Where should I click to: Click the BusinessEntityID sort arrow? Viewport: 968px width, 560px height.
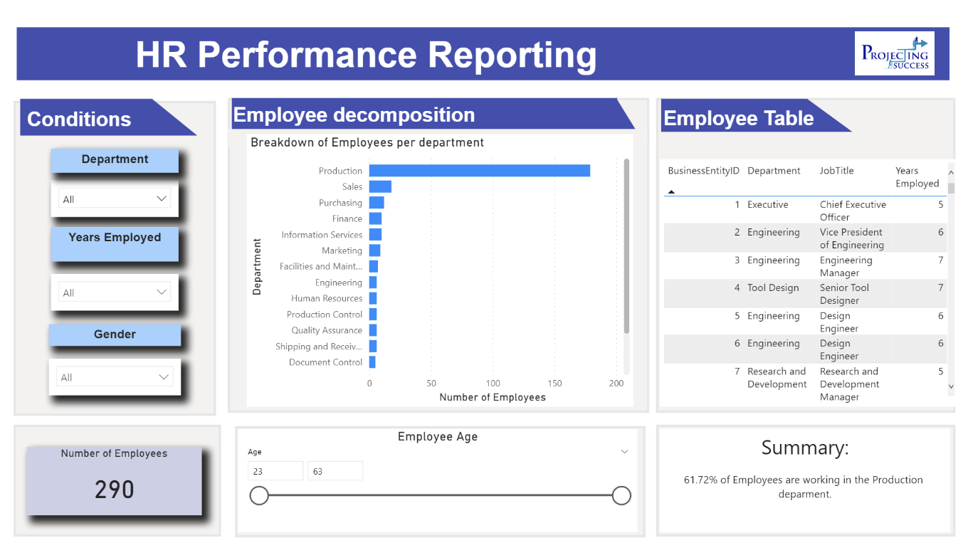click(x=671, y=192)
